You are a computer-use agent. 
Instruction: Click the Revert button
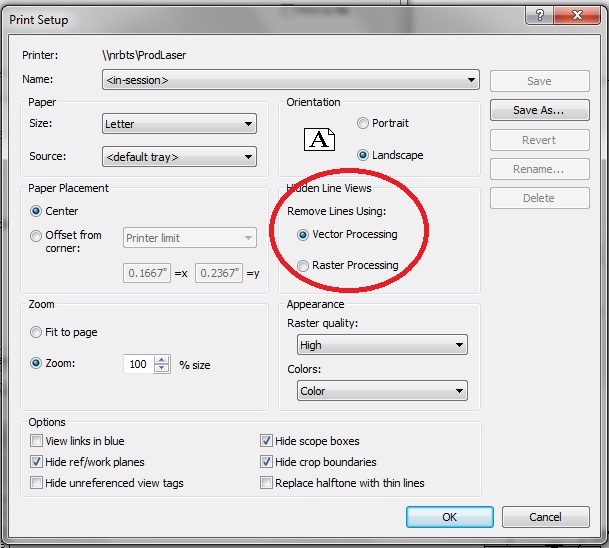tap(539, 140)
